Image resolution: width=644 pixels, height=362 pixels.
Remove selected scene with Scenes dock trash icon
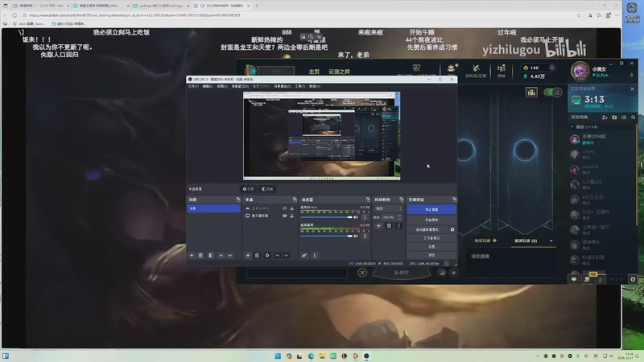point(200,255)
